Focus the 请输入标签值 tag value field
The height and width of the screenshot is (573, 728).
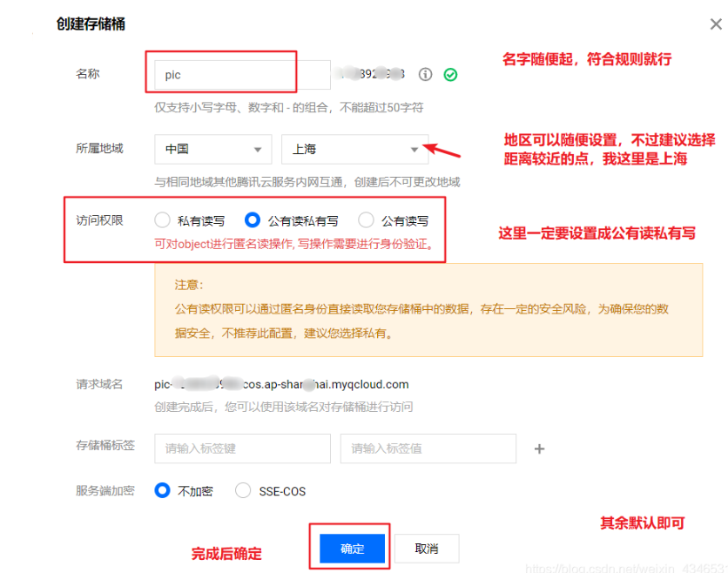[428, 448]
